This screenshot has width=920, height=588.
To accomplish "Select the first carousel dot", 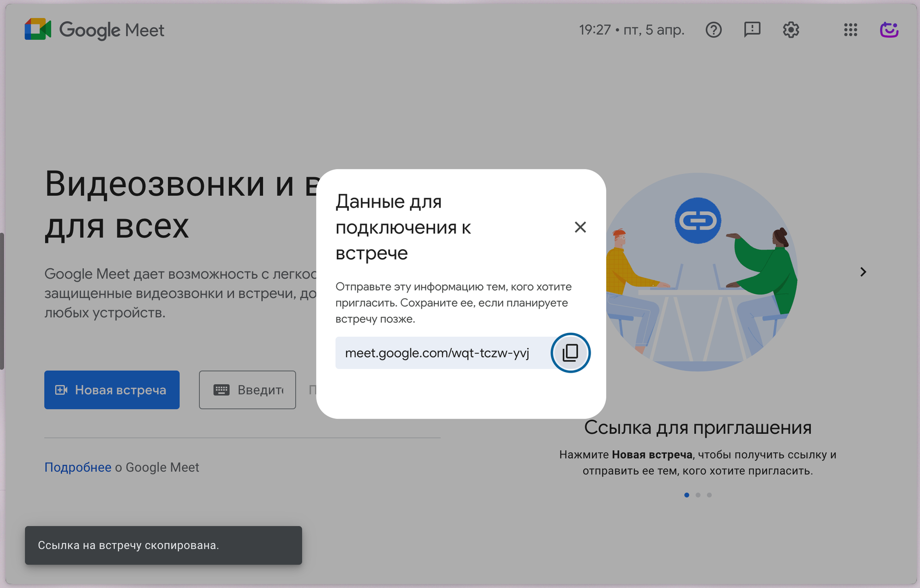I will (686, 495).
